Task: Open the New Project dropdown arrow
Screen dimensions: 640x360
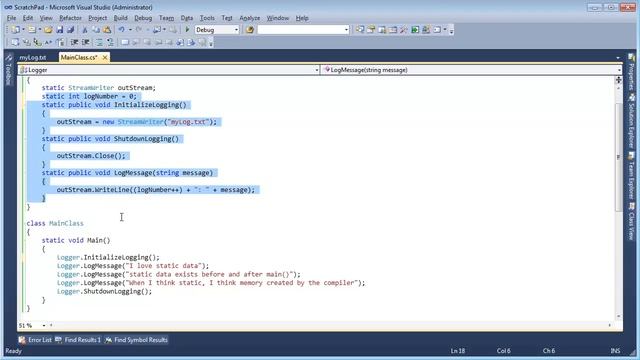Action: point(23,30)
